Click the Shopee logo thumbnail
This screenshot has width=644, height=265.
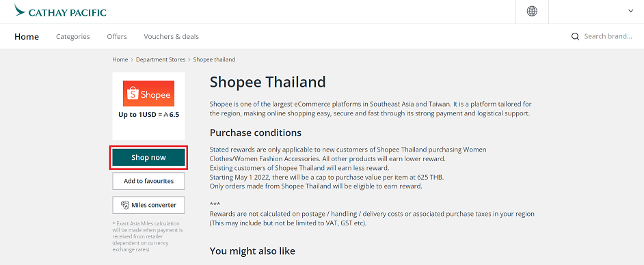coord(148,94)
